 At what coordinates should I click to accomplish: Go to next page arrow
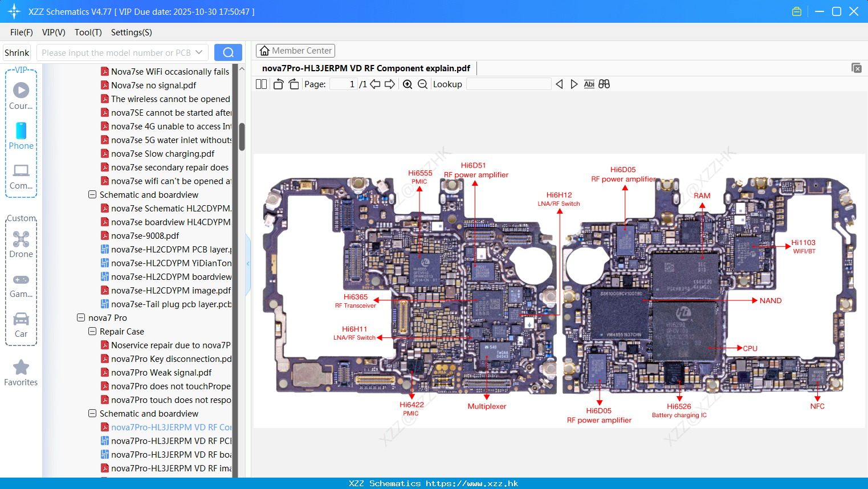click(390, 84)
